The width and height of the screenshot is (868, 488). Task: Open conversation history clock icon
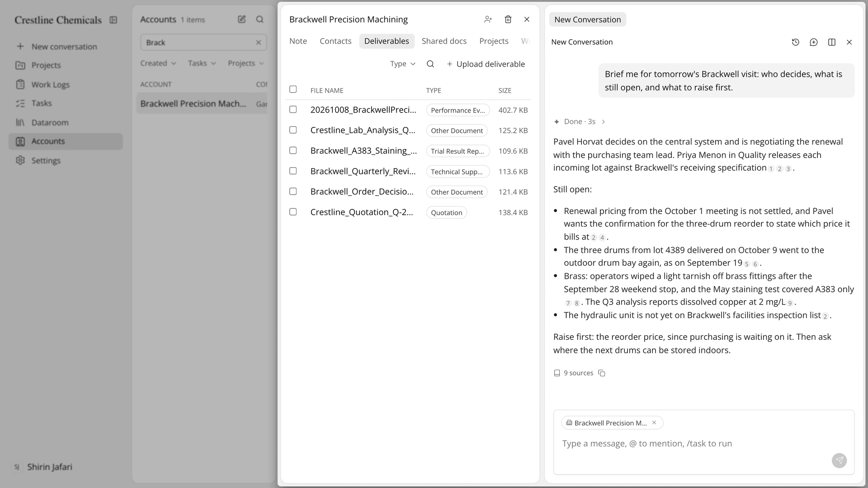[x=796, y=42]
